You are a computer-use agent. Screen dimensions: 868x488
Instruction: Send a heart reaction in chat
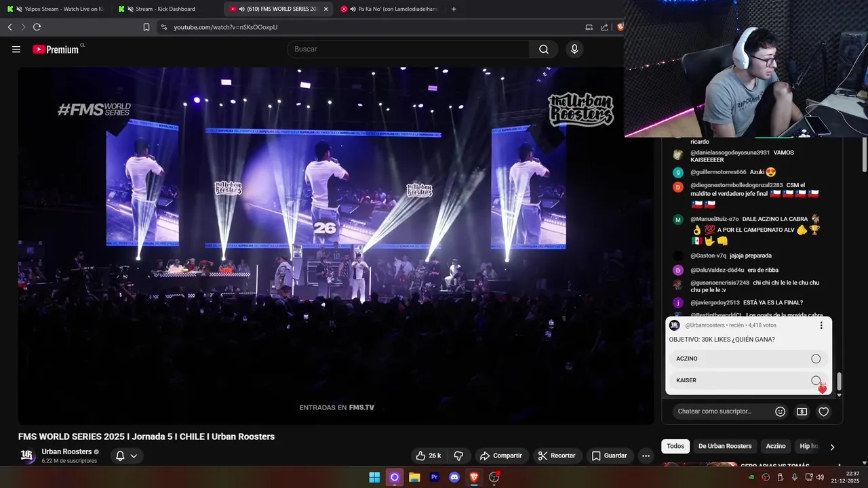(823, 411)
